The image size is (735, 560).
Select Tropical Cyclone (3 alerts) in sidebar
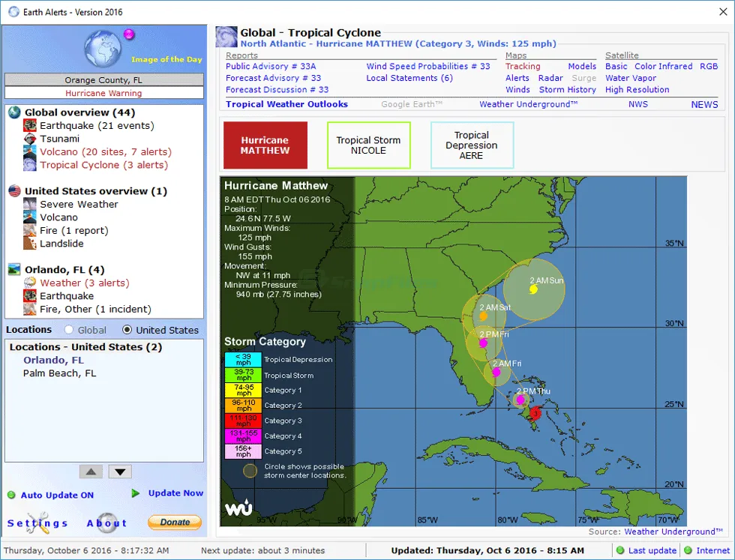(103, 165)
